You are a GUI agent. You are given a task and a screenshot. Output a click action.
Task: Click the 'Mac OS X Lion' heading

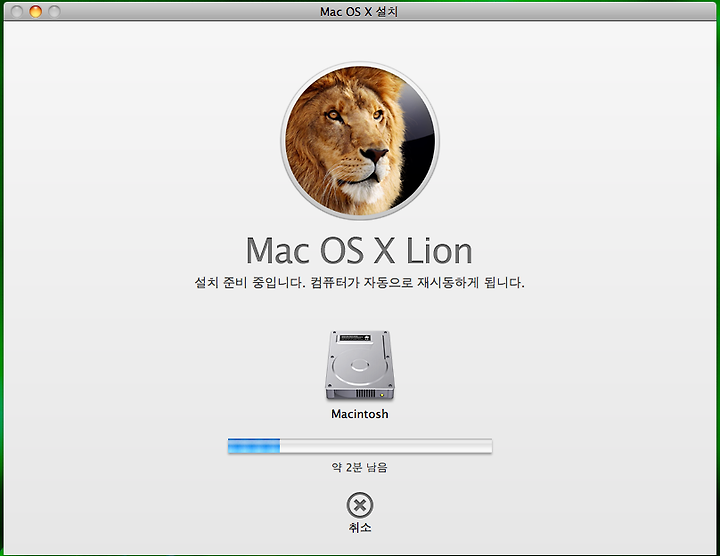(x=360, y=251)
